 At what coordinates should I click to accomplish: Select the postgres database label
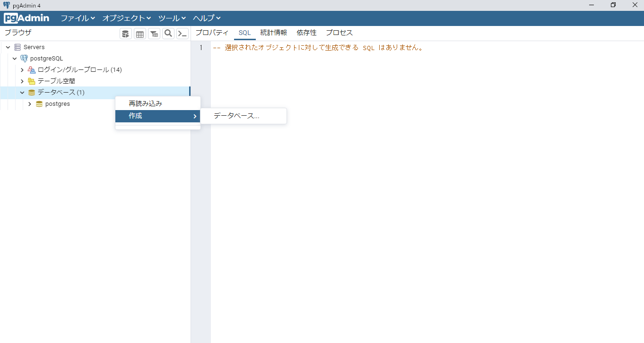tap(58, 104)
